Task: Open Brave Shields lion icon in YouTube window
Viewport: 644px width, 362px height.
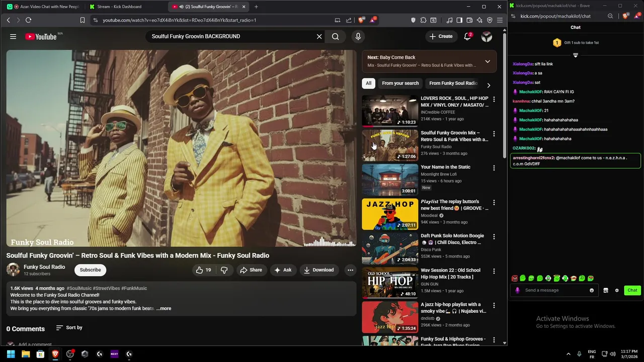Action: 361,20
